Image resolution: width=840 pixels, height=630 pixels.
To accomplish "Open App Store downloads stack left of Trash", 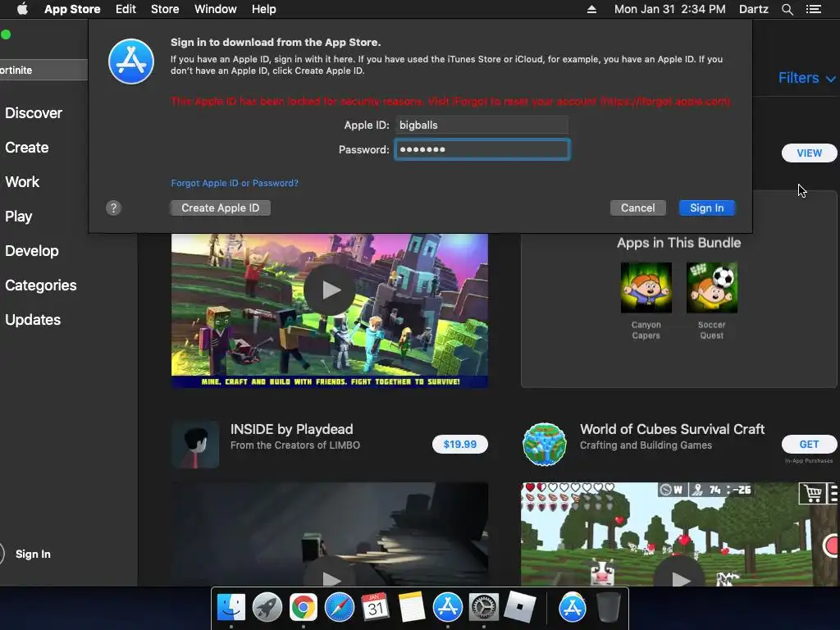I will click(x=572, y=608).
